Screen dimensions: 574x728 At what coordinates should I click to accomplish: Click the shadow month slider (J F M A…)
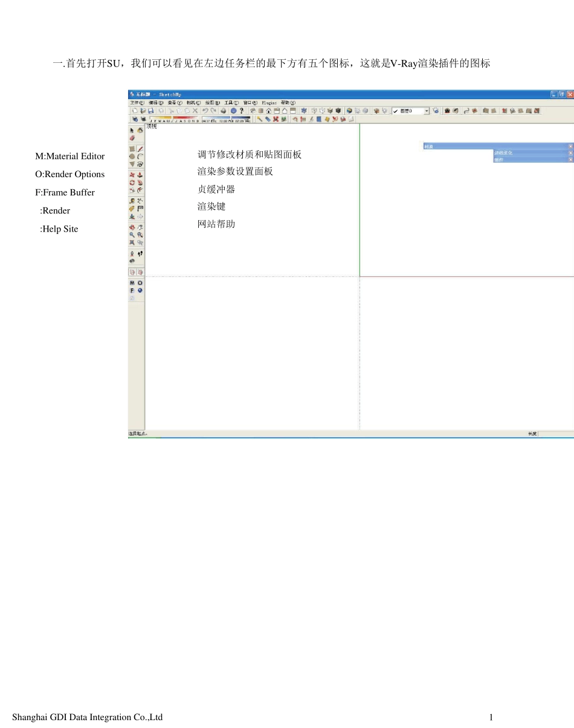174,119
